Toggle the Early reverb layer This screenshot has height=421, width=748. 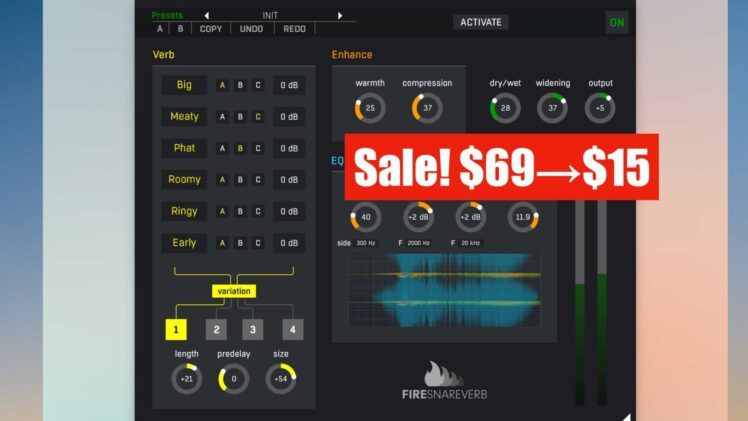point(184,243)
